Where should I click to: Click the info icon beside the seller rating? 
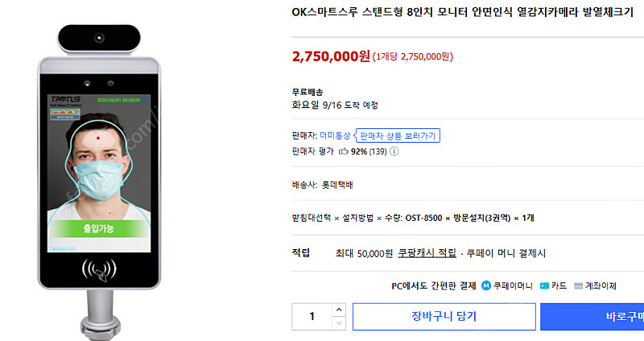click(x=394, y=151)
